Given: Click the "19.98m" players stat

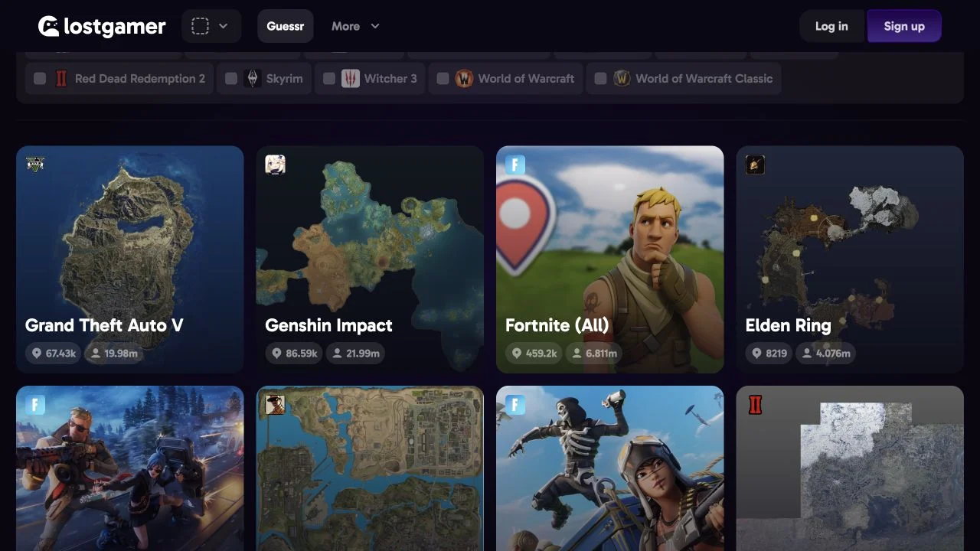Looking at the screenshot, I should tap(113, 354).
